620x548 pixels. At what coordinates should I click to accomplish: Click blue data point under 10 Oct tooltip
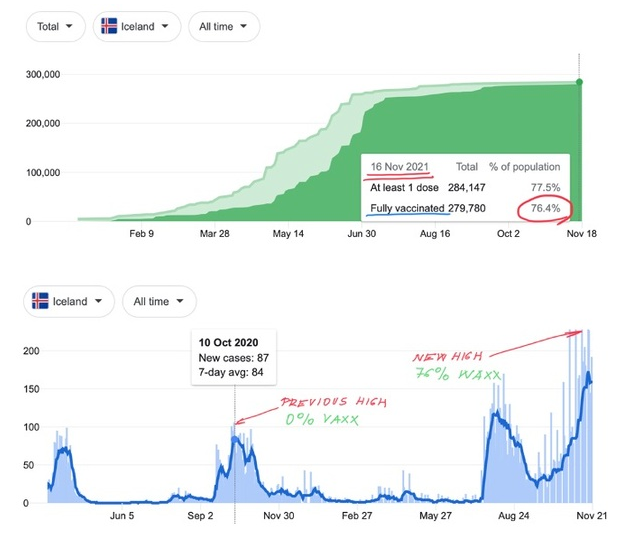(235, 439)
